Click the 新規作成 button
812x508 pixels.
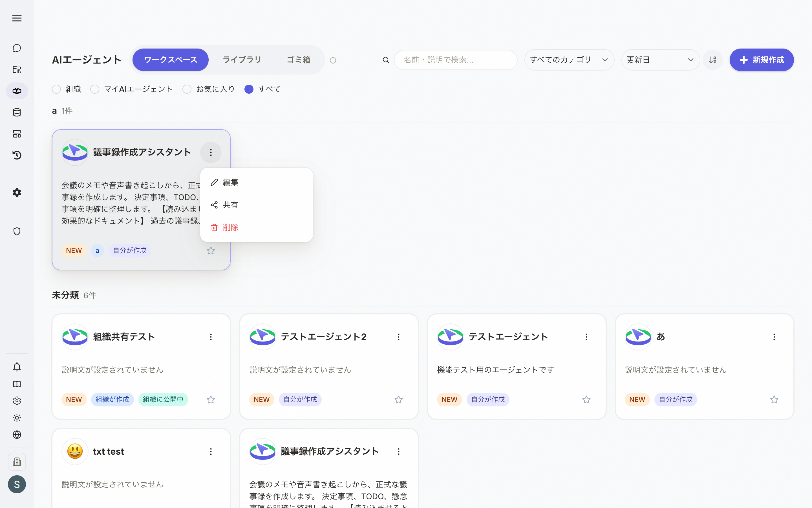tap(761, 60)
